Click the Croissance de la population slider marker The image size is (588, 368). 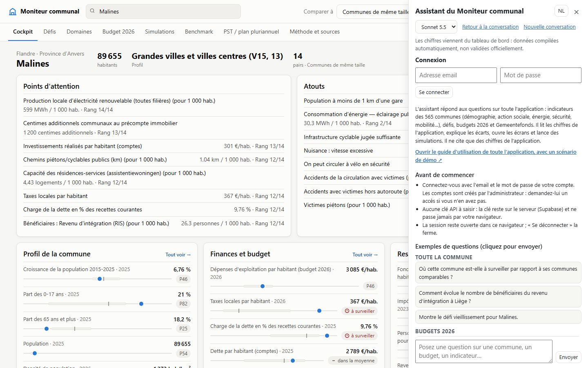pyautogui.click(x=100, y=279)
